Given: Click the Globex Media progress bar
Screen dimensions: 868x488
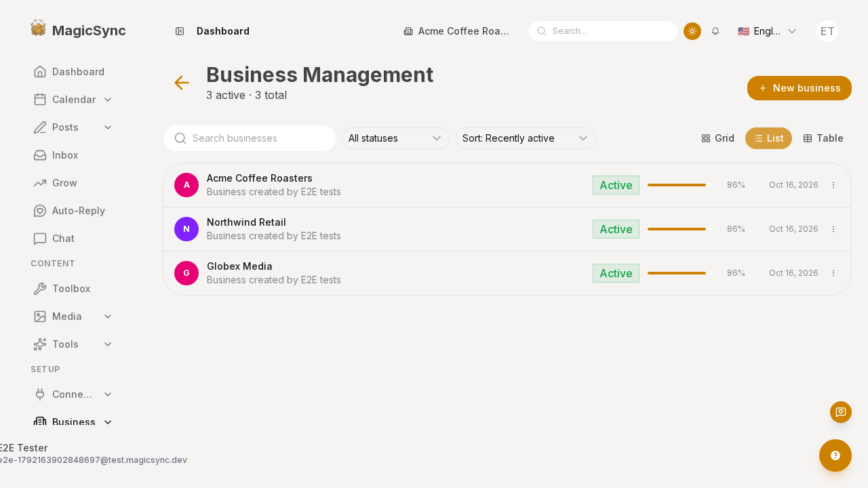Looking at the screenshot, I should point(682,273).
